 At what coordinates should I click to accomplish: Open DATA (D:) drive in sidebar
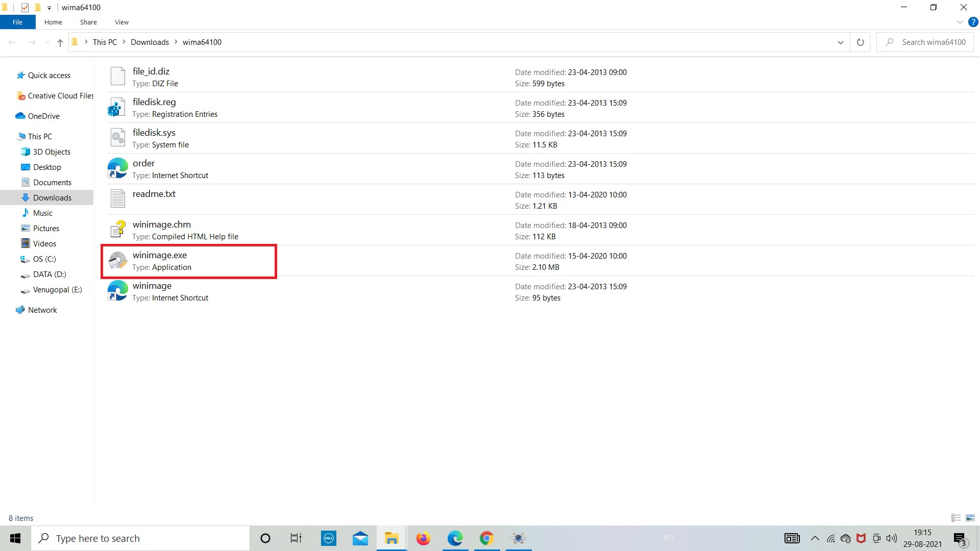(50, 274)
